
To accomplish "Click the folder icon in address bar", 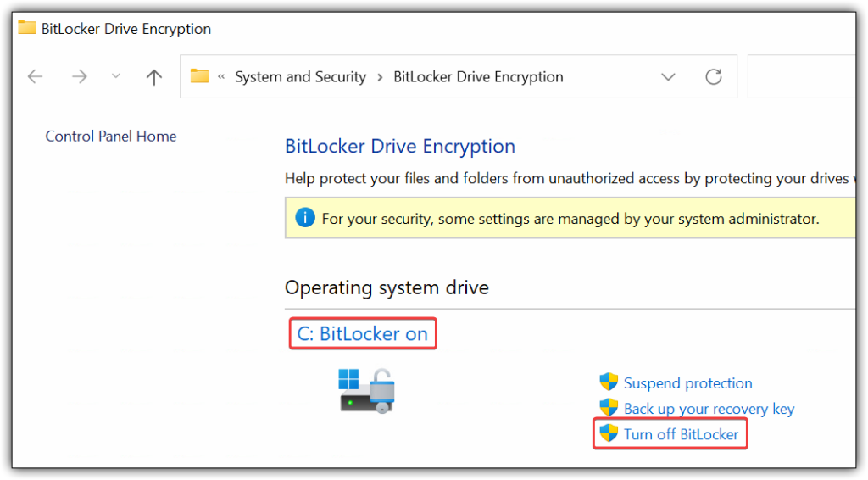I will tap(199, 75).
